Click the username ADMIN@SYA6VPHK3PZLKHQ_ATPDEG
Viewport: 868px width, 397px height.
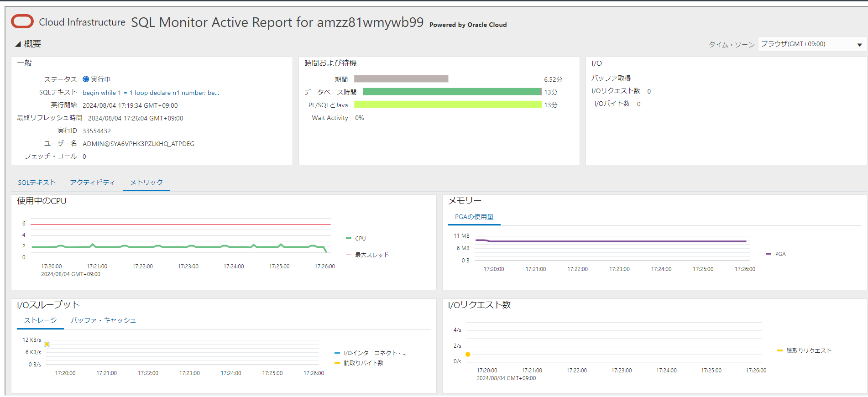[138, 144]
